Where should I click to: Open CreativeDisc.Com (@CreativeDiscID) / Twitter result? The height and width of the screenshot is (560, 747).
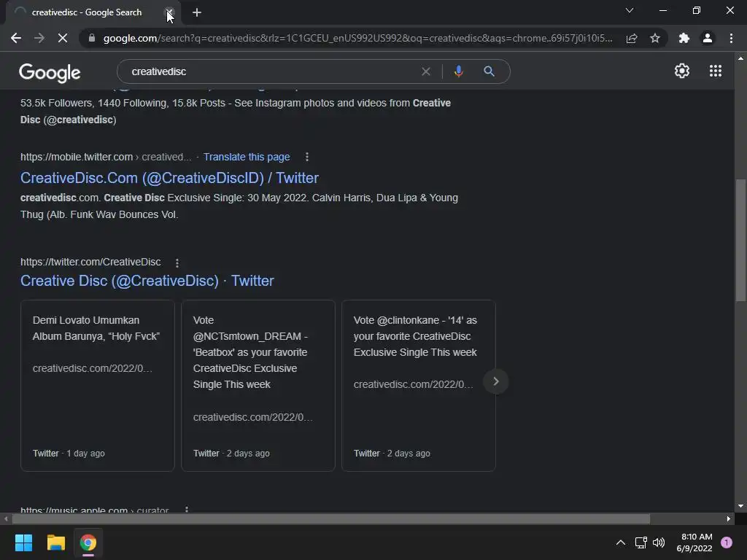pyautogui.click(x=169, y=178)
